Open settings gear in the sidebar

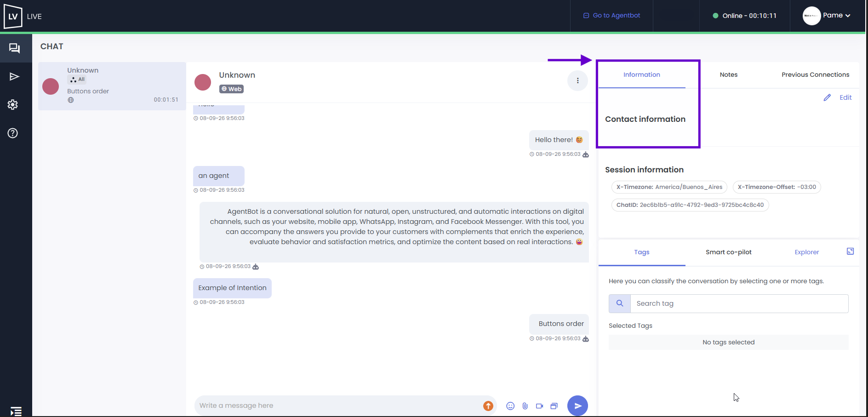(x=13, y=105)
